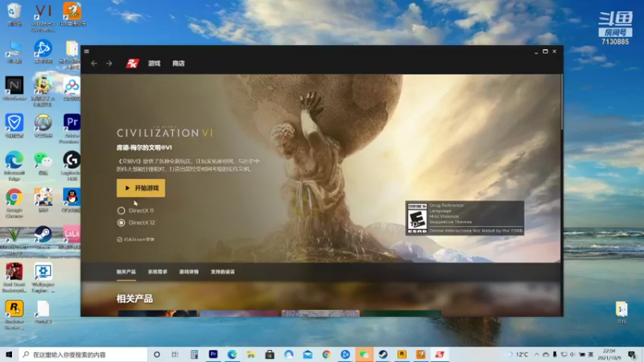This screenshot has height=362, width=644.
Task: Click the 12°C weather widget
Action: click(517, 354)
